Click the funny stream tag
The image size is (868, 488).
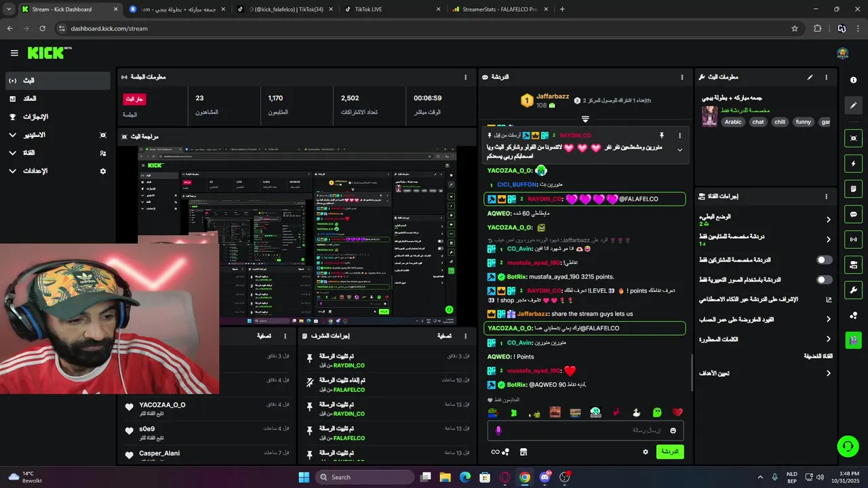pos(804,122)
